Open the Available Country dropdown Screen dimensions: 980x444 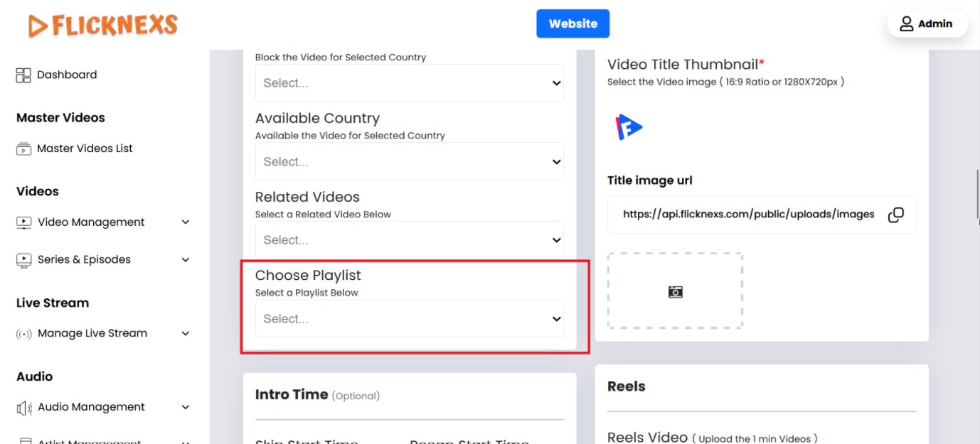click(409, 162)
